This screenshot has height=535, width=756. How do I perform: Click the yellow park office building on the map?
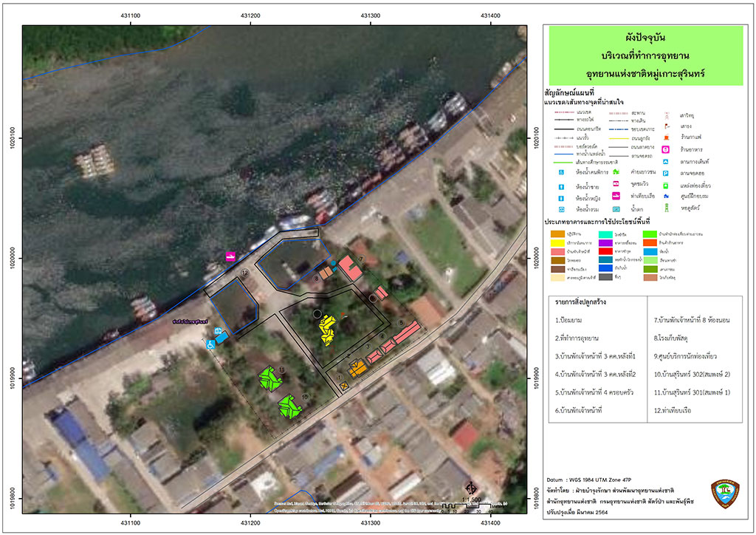tap(327, 330)
